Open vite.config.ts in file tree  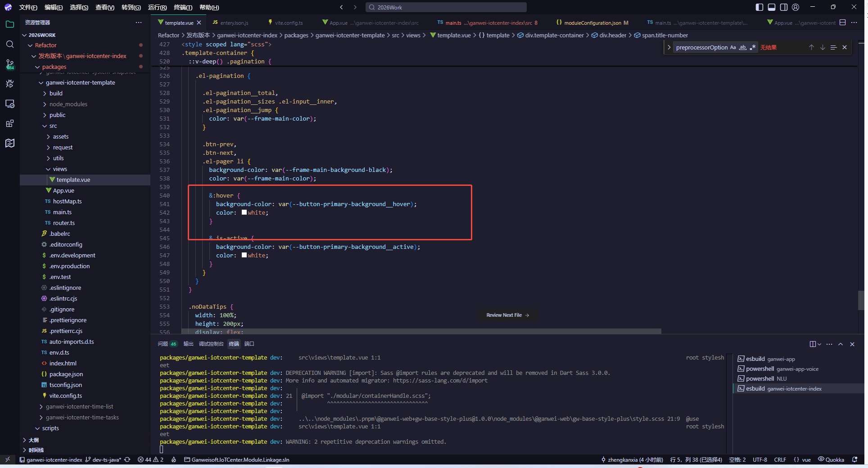(x=66, y=396)
